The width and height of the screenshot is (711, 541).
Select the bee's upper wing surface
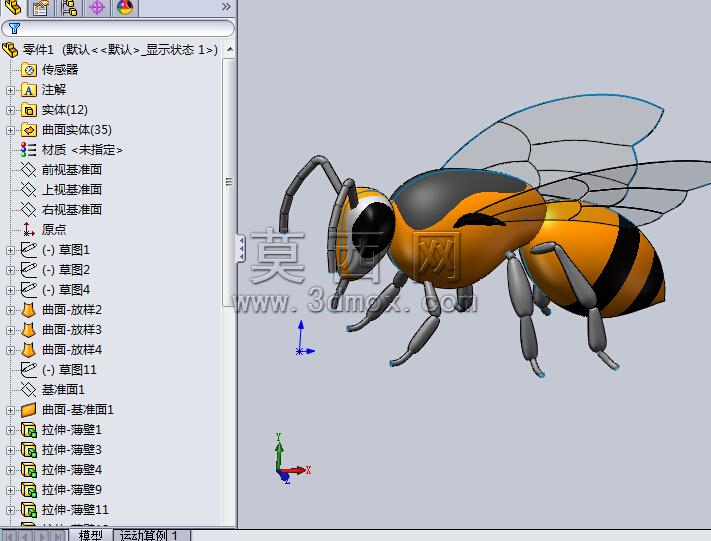[x=576, y=132]
